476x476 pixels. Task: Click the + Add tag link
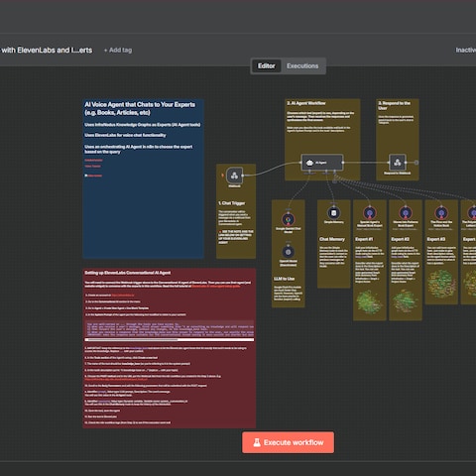click(x=118, y=50)
